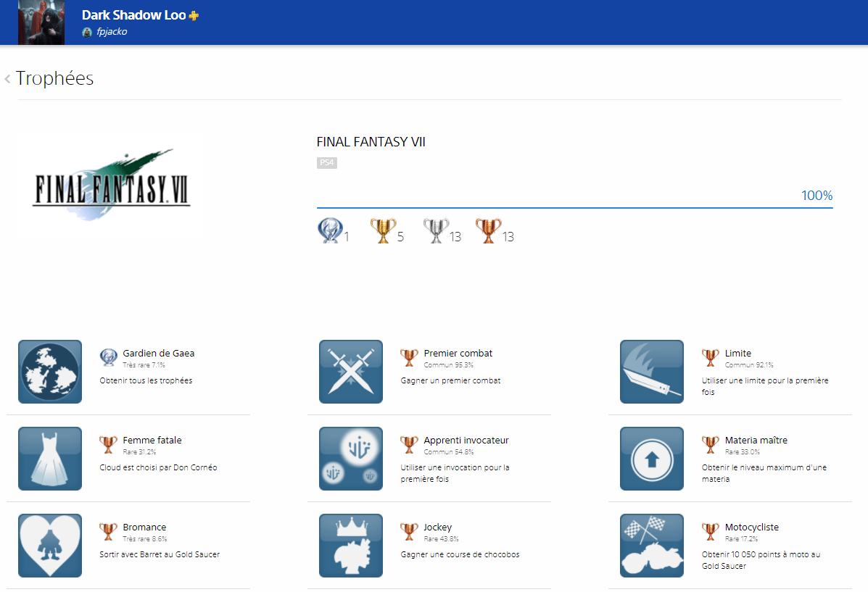Screen dimensions: 868x592
Task: Click the 'Rare 43.8%' rarity label
Action: click(441, 539)
